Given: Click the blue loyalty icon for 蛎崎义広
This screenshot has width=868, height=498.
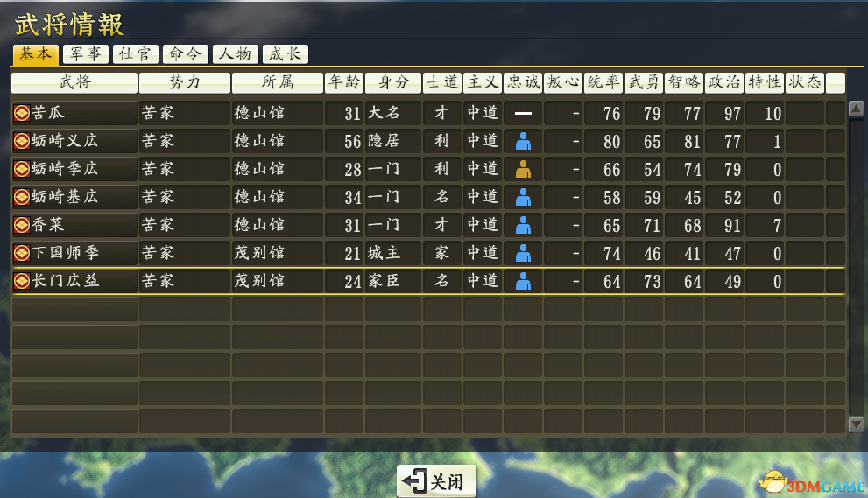Looking at the screenshot, I should pos(523,141).
